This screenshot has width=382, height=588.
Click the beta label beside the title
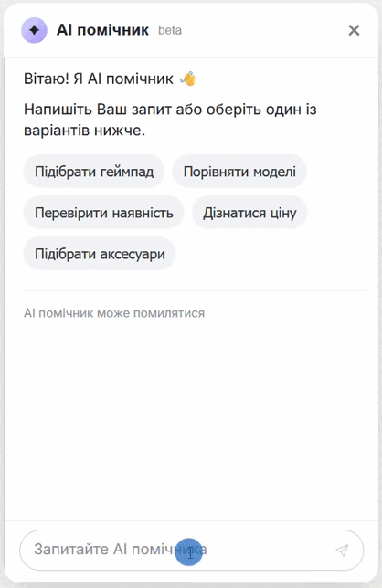point(170,30)
